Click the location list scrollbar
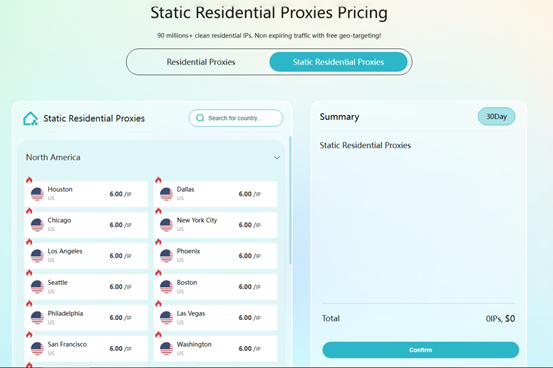This screenshot has height=368, width=553. pos(290,200)
